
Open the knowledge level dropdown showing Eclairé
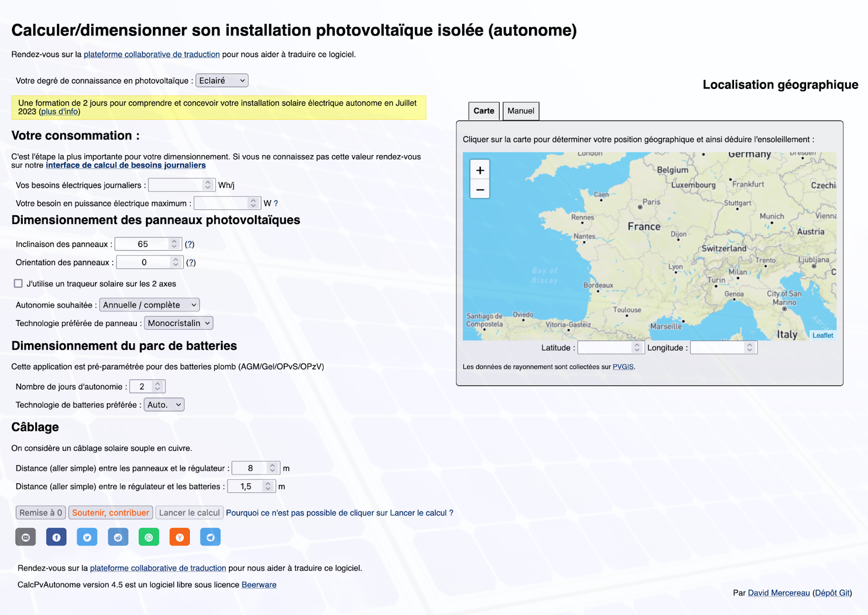click(x=221, y=80)
